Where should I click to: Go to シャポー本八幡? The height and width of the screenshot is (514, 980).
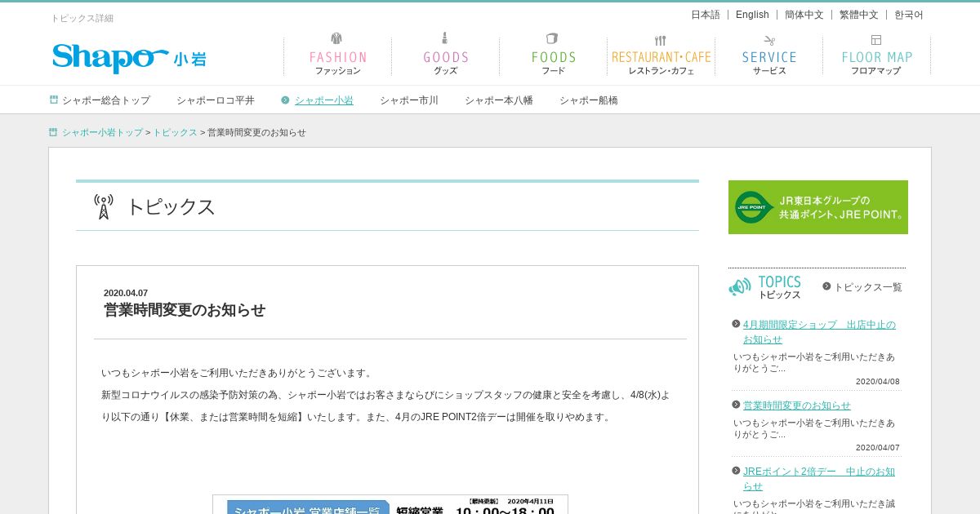click(499, 100)
